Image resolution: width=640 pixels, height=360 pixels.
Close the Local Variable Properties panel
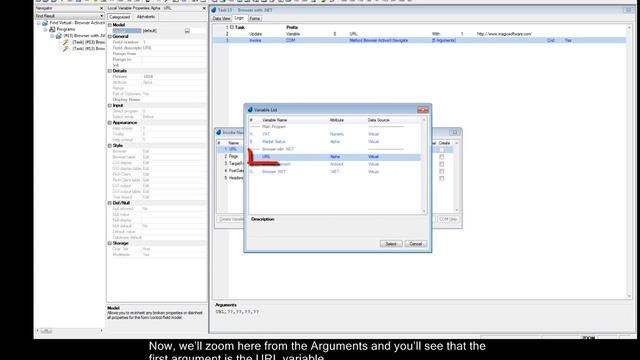204,8
